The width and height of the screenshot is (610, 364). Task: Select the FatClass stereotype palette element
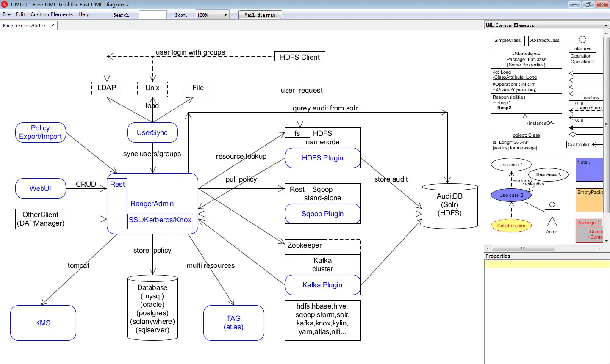click(x=527, y=82)
